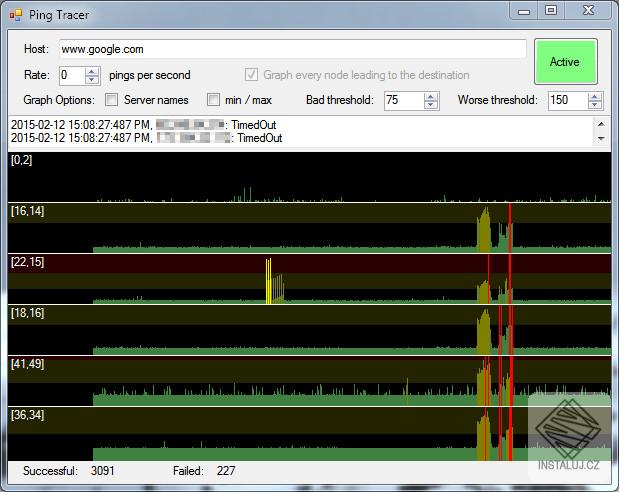Lower Bad threshold with its down arrow

(431, 105)
